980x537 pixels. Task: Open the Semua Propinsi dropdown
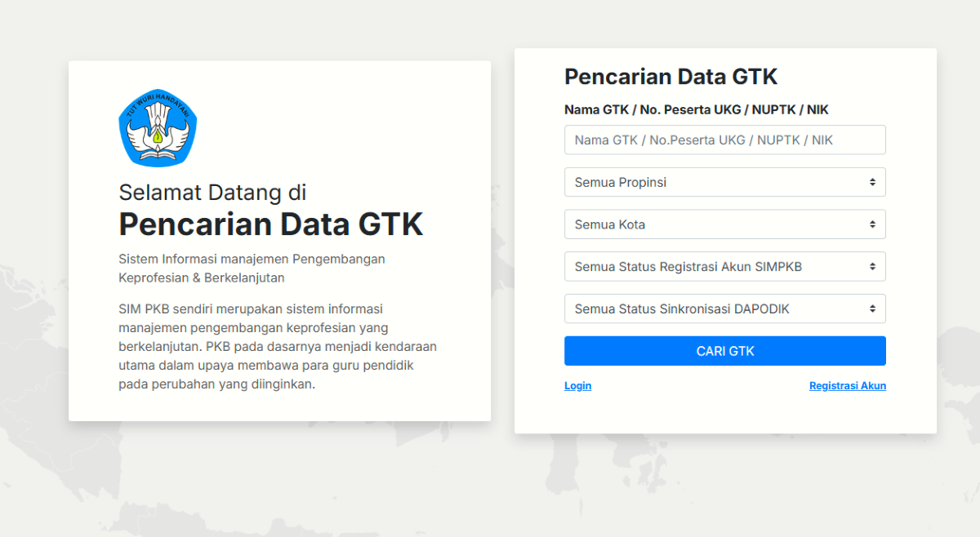[x=725, y=182]
